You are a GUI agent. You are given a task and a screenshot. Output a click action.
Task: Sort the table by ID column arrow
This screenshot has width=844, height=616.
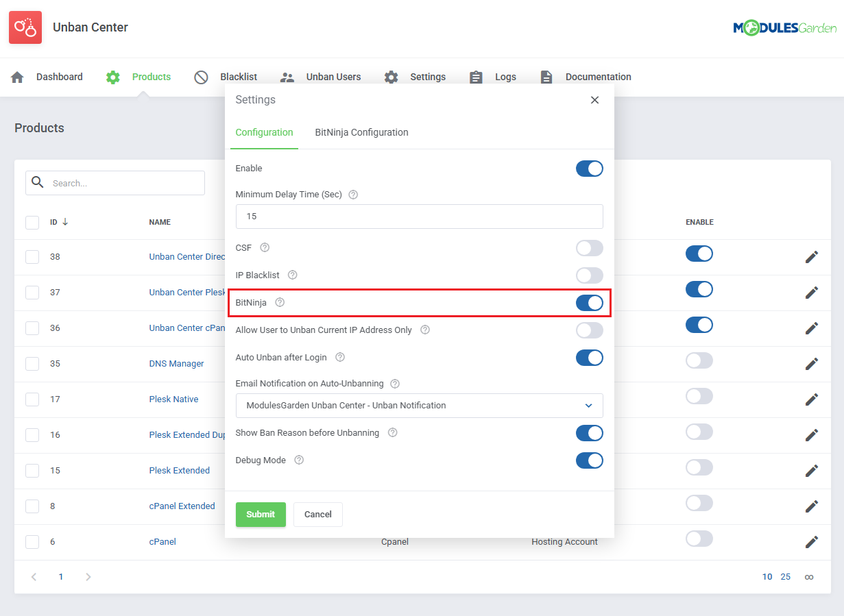click(65, 222)
